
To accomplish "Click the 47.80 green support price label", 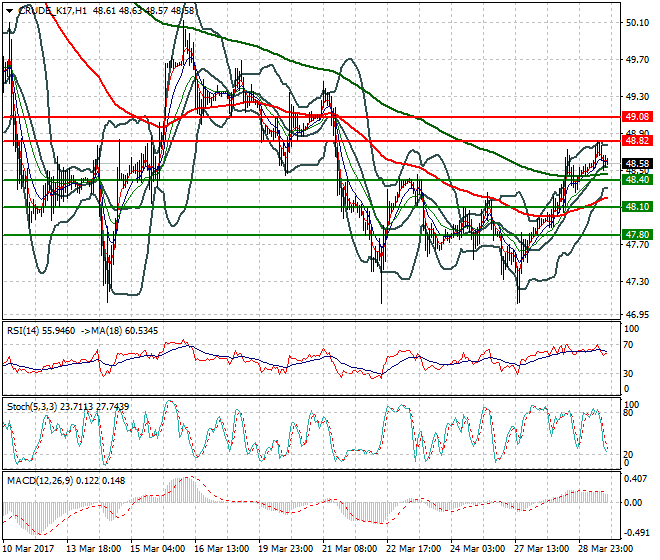I will (x=637, y=235).
